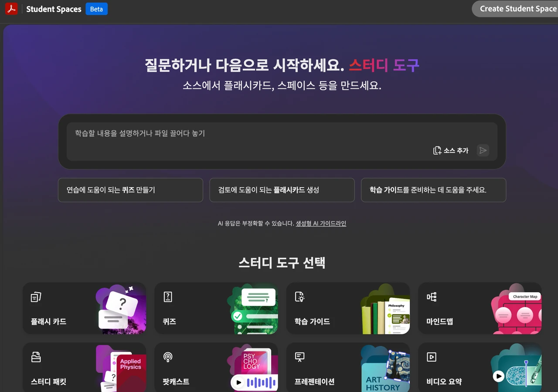Click the 마인드맵 card label
The width and height of the screenshot is (558, 392).
click(440, 321)
